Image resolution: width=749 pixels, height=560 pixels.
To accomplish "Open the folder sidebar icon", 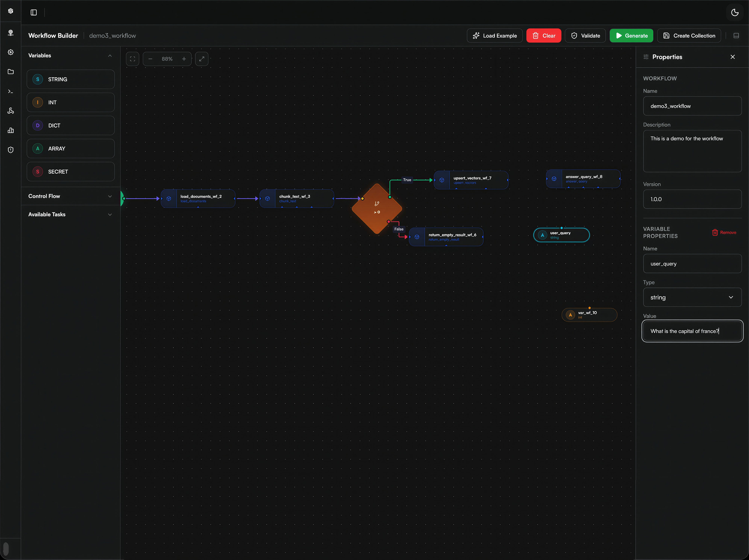I will pos(10,72).
